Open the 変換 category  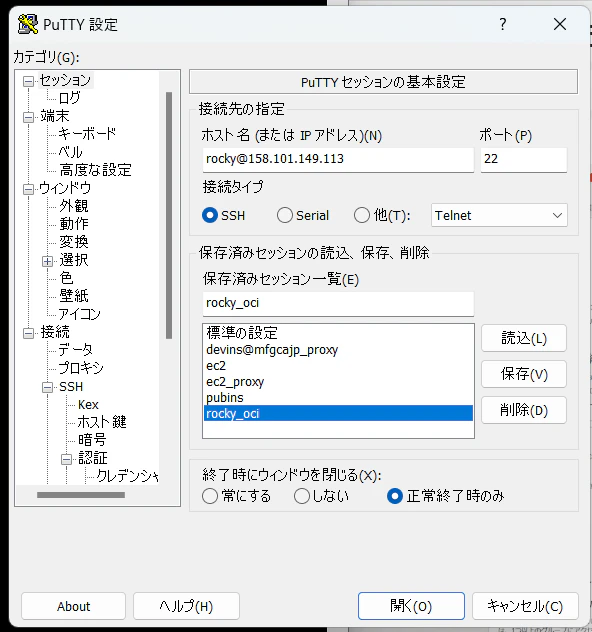click(74, 242)
